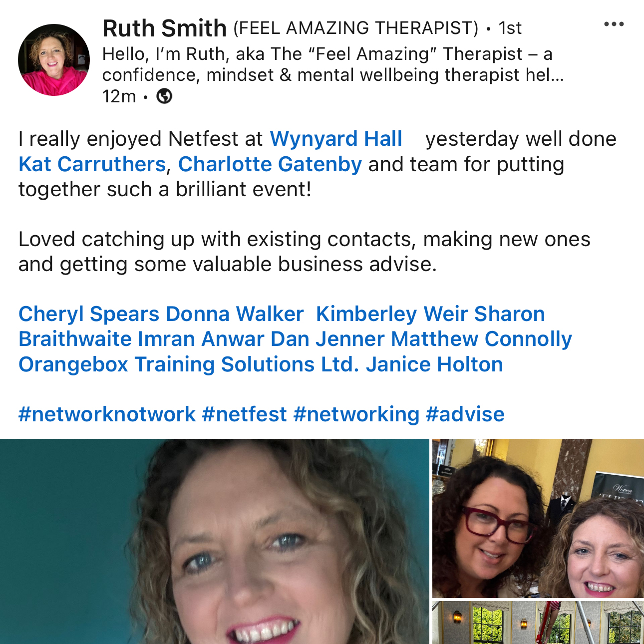Open Ruth Smith's profile name
This screenshot has height=644, width=644.
(x=164, y=28)
